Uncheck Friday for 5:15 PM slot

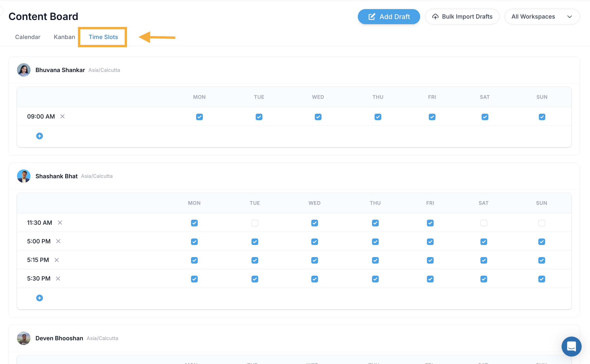click(430, 261)
